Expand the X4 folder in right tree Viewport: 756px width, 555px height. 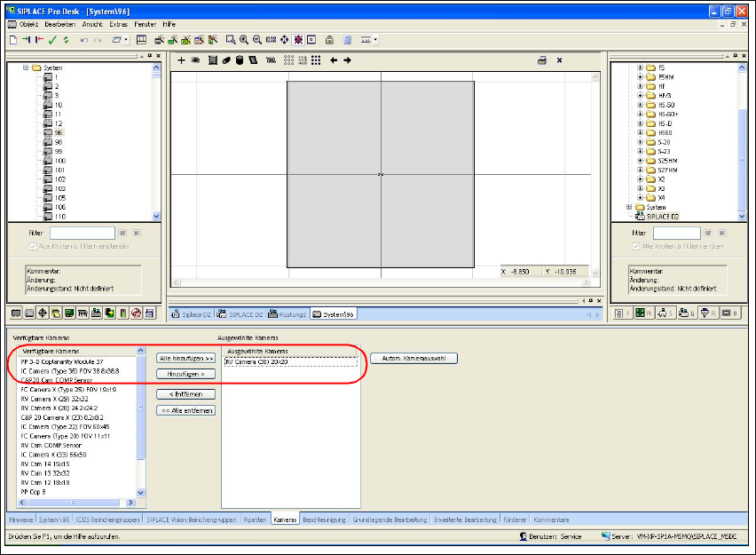coord(641,197)
